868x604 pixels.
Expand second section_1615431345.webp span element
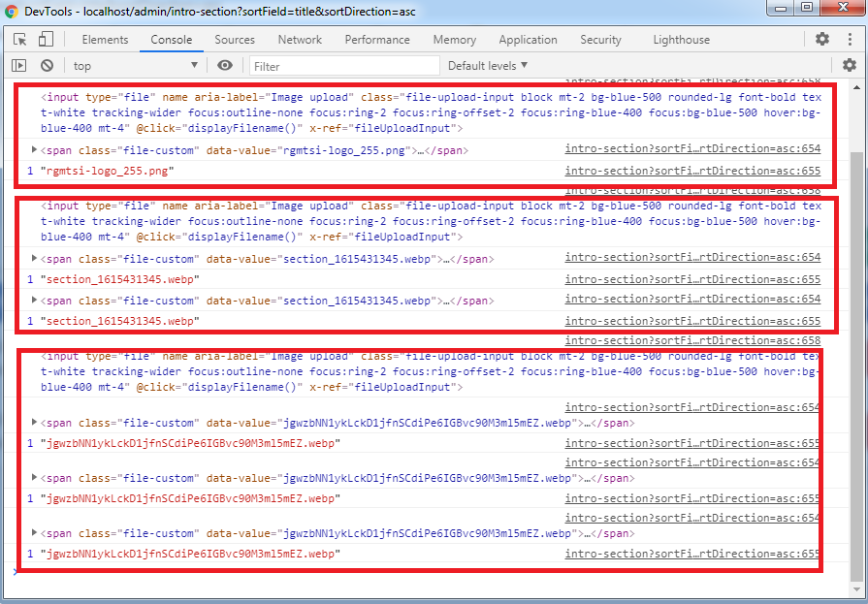tap(34, 301)
